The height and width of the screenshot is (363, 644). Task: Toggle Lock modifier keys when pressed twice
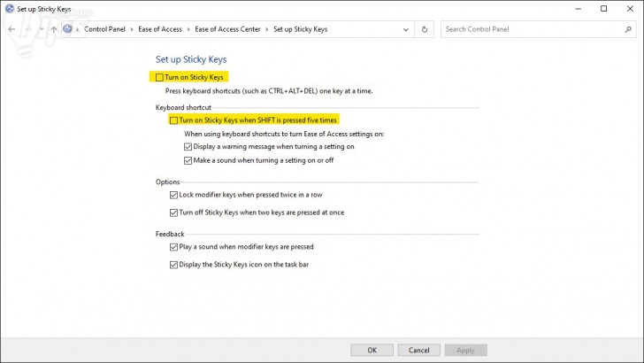(x=173, y=195)
